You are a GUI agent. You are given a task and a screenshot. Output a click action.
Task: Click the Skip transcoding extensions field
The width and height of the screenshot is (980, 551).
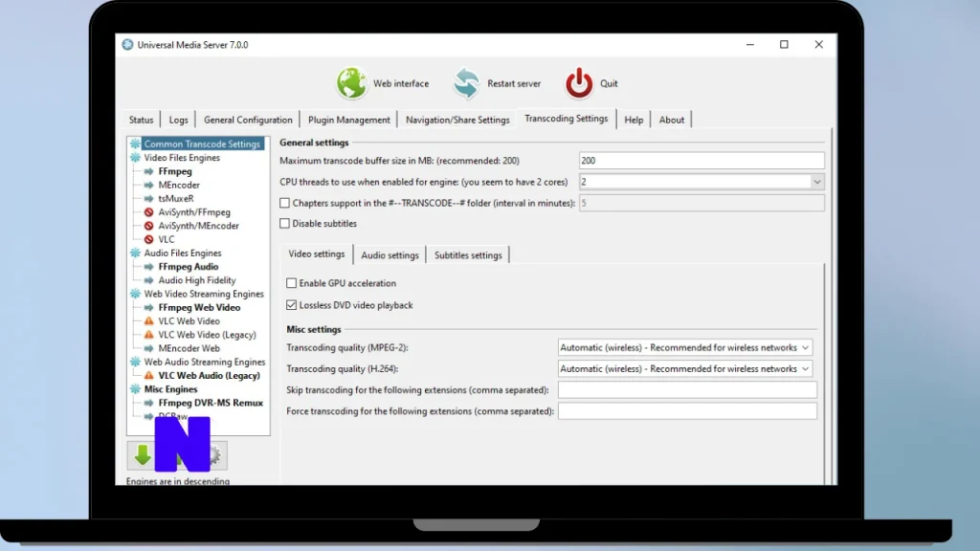tap(687, 390)
